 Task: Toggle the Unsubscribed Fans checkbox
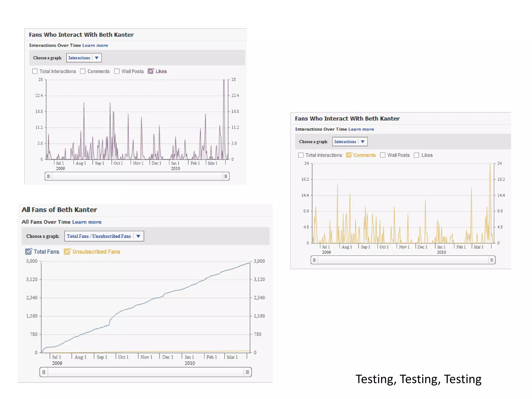(67, 251)
